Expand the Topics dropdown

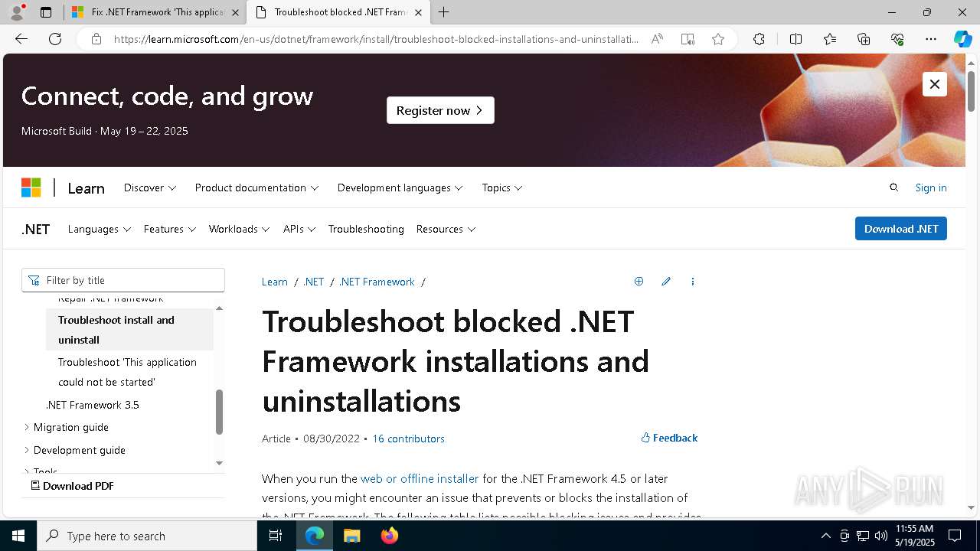[x=502, y=187]
